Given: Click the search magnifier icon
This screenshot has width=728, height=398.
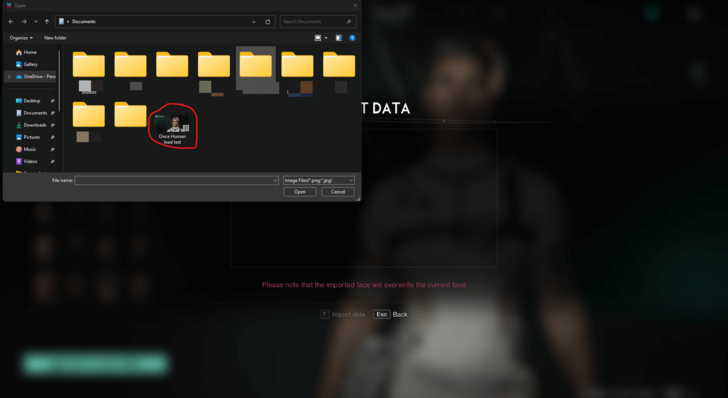Looking at the screenshot, I should (x=349, y=22).
